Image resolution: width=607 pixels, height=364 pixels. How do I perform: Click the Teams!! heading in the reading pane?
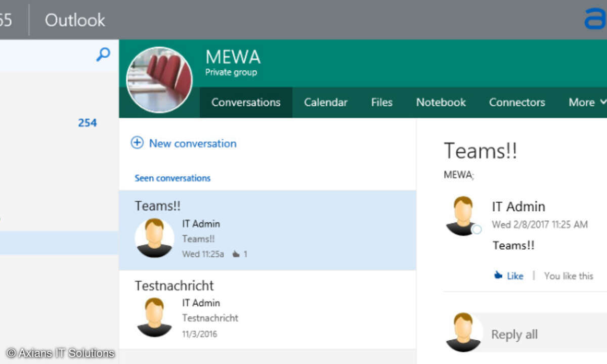point(481,151)
